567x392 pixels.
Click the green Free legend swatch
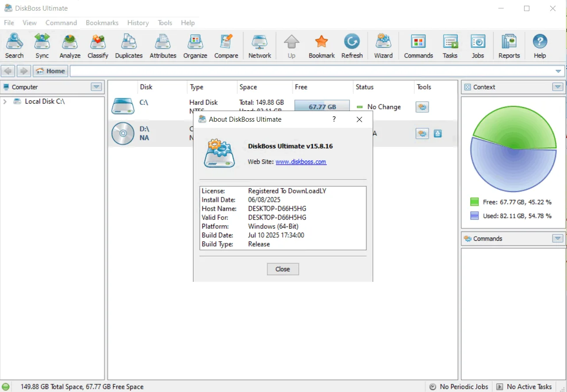click(x=474, y=202)
